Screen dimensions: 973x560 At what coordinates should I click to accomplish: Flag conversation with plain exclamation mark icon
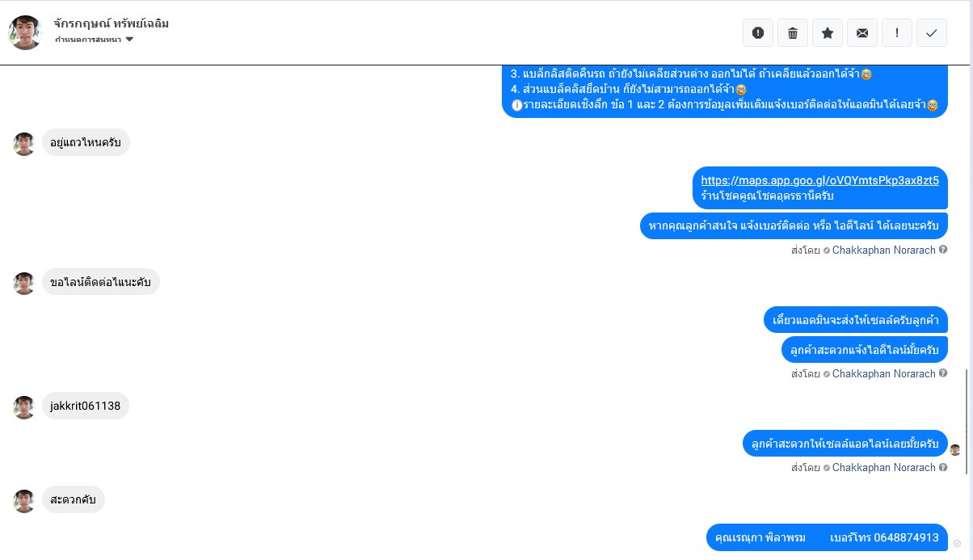pyautogui.click(x=897, y=33)
